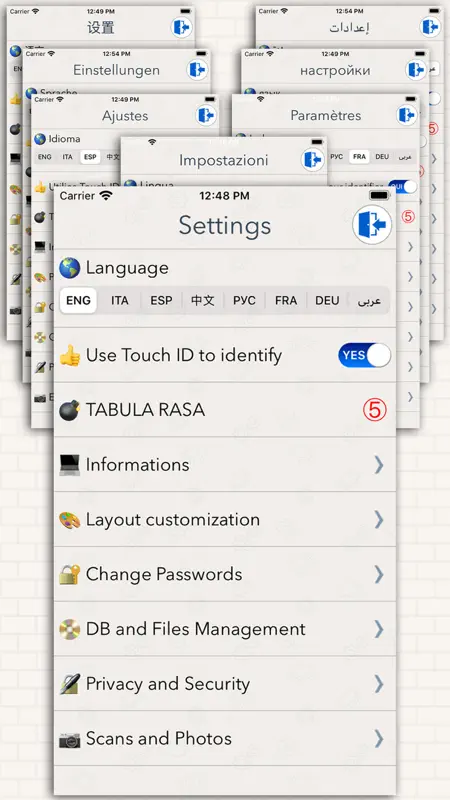Tap the exit door icon in the Arabic إعدادات window
Image resolution: width=450 pixels, height=800 pixels.
click(431, 27)
